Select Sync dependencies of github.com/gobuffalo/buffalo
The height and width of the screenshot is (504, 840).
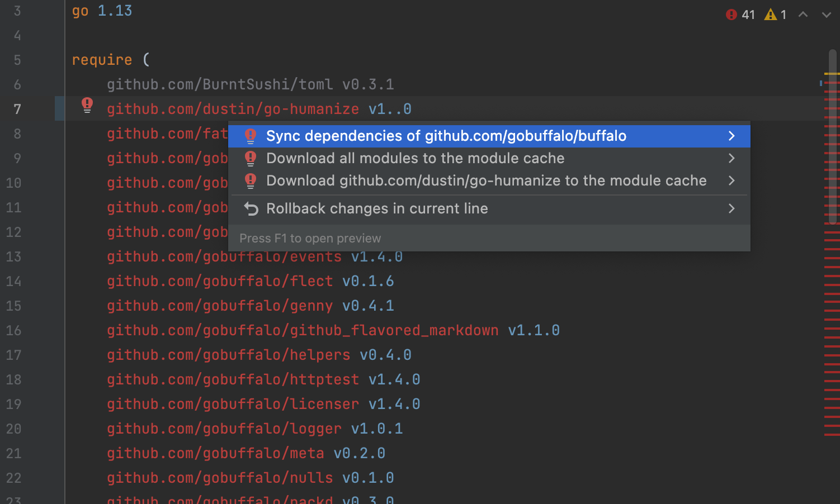(x=447, y=136)
